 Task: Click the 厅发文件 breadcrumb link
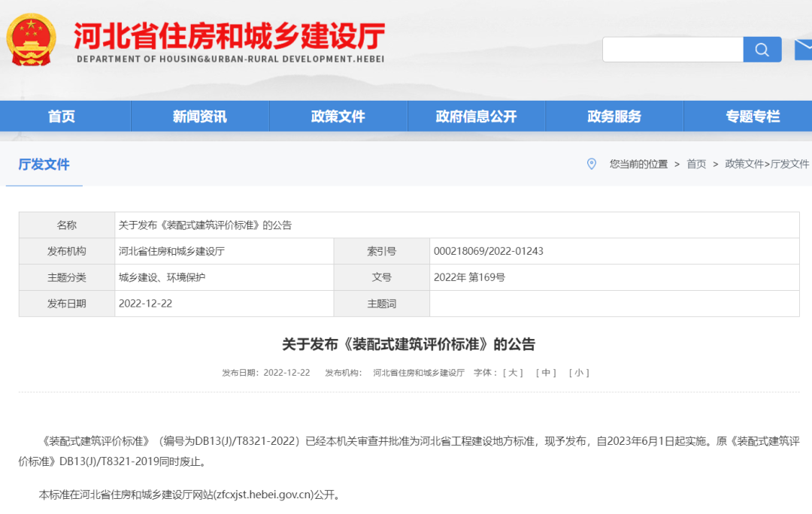(789, 164)
